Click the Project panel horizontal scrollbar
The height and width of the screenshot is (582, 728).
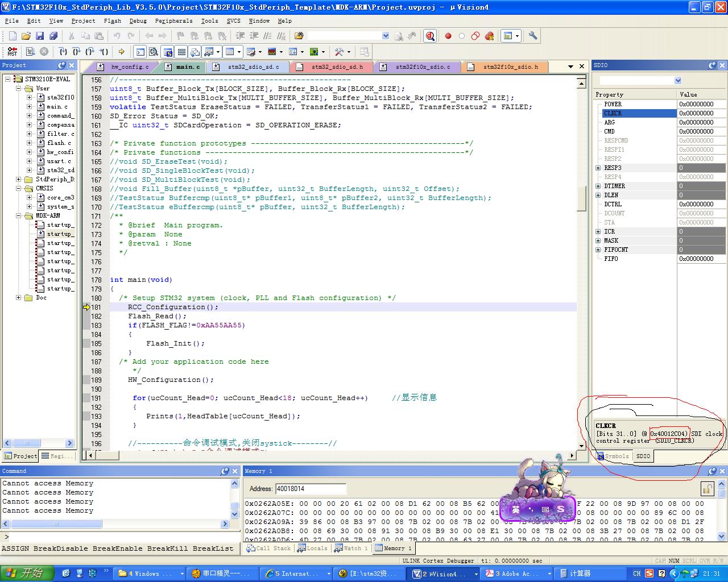click(x=39, y=443)
